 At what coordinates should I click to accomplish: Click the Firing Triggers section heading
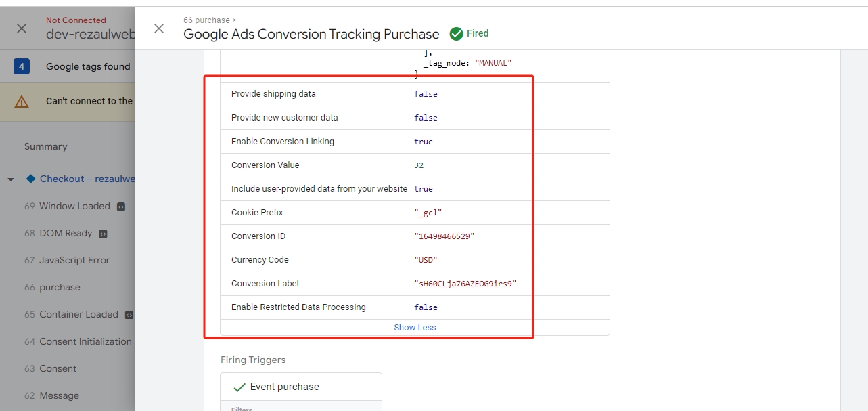tap(253, 360)
